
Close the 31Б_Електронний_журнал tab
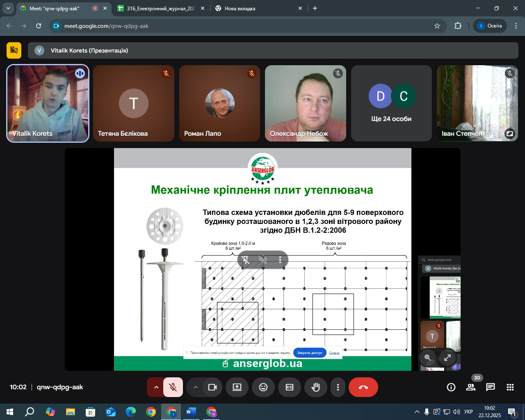pos(202,8)
